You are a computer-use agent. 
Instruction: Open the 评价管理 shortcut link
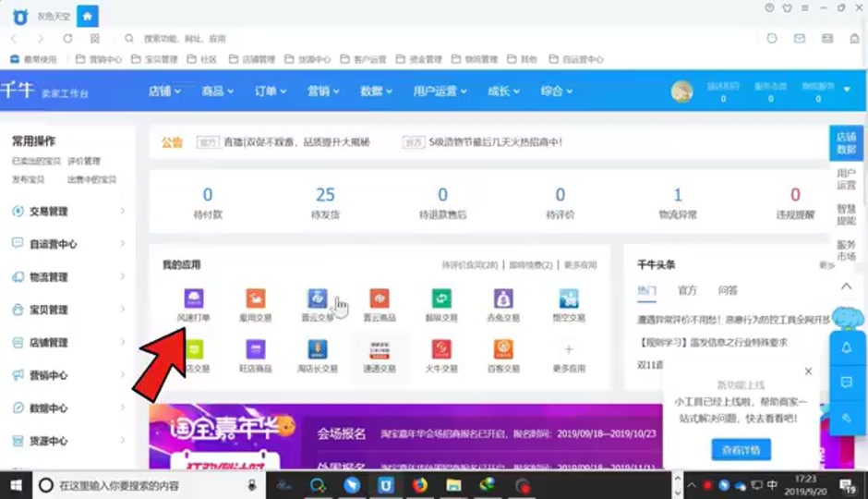(84, 161)
